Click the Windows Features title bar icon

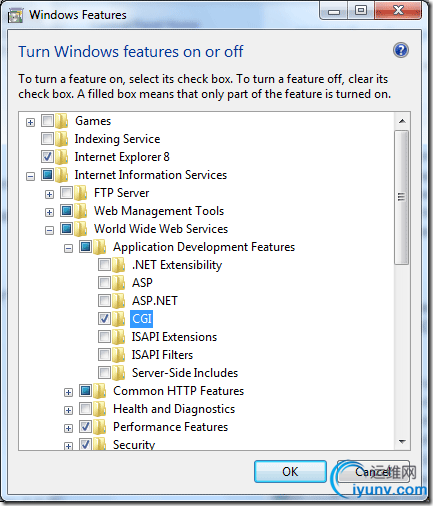point(15,16)
